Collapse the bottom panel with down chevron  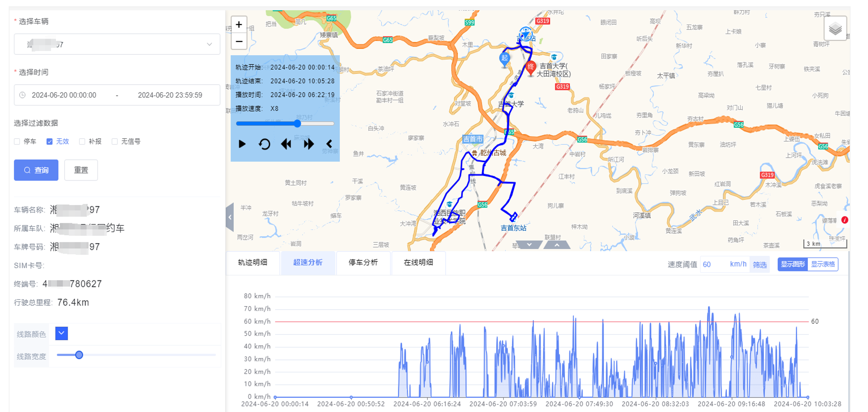click(x=529, y=245)
